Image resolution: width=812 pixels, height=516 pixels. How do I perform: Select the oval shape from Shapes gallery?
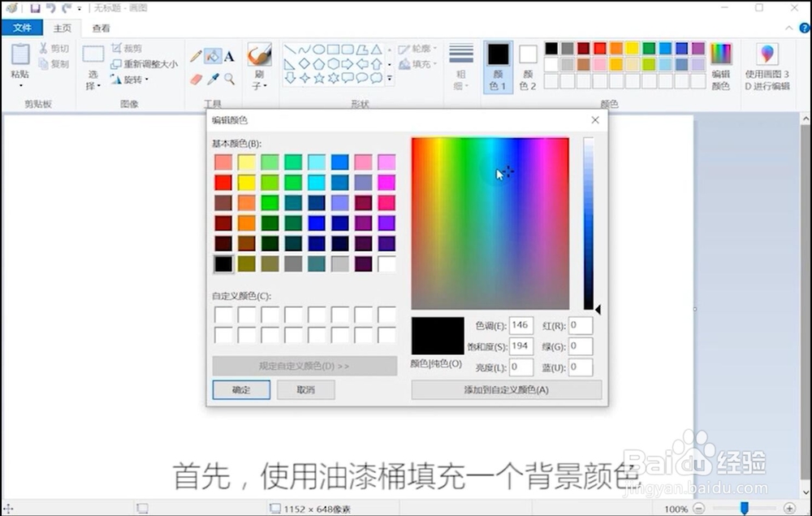coord(320,50)
